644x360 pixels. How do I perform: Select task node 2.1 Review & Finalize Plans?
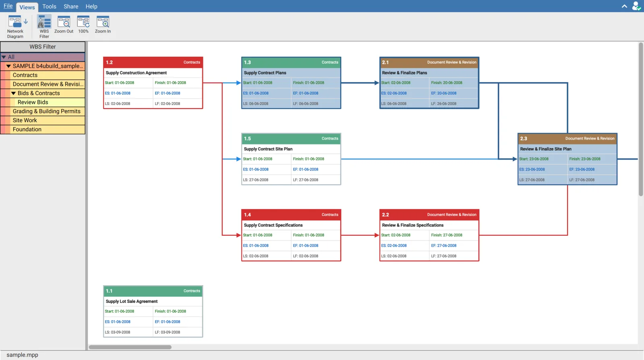point(429,83)
